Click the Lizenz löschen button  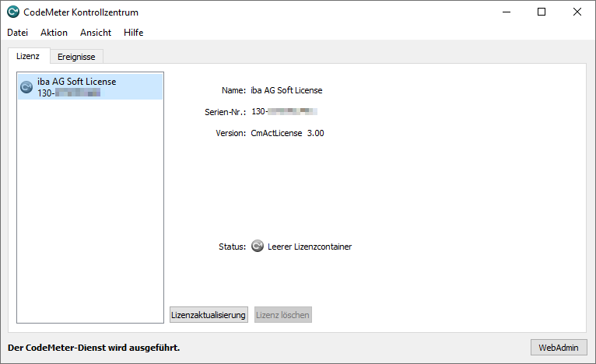click(x=282, y=314)
